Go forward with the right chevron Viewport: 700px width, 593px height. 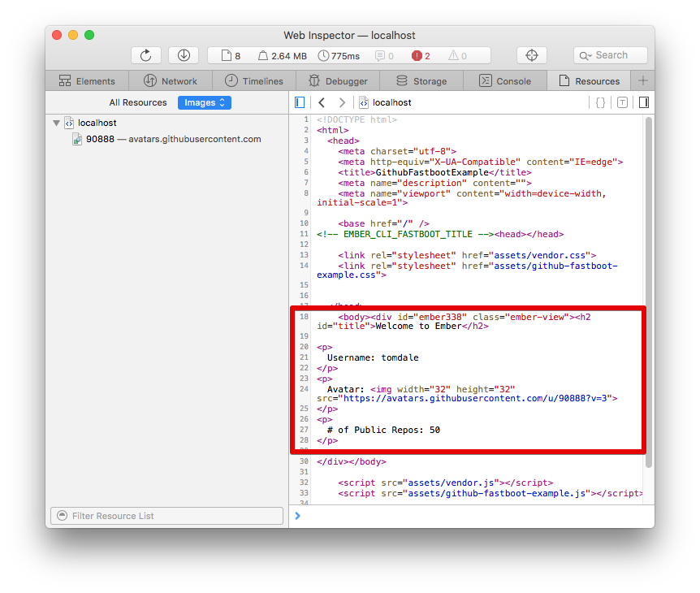pyautogui.click(x=342, y=102)
